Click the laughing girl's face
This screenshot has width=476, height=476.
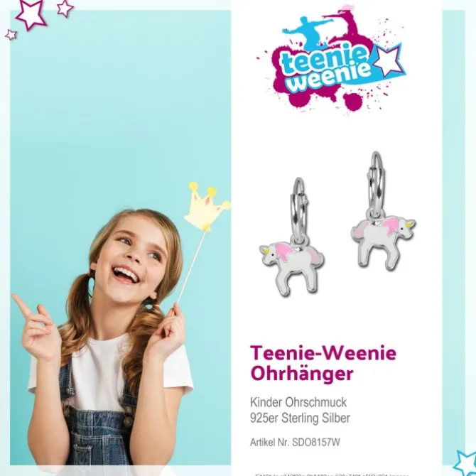[x=132, y=261]
